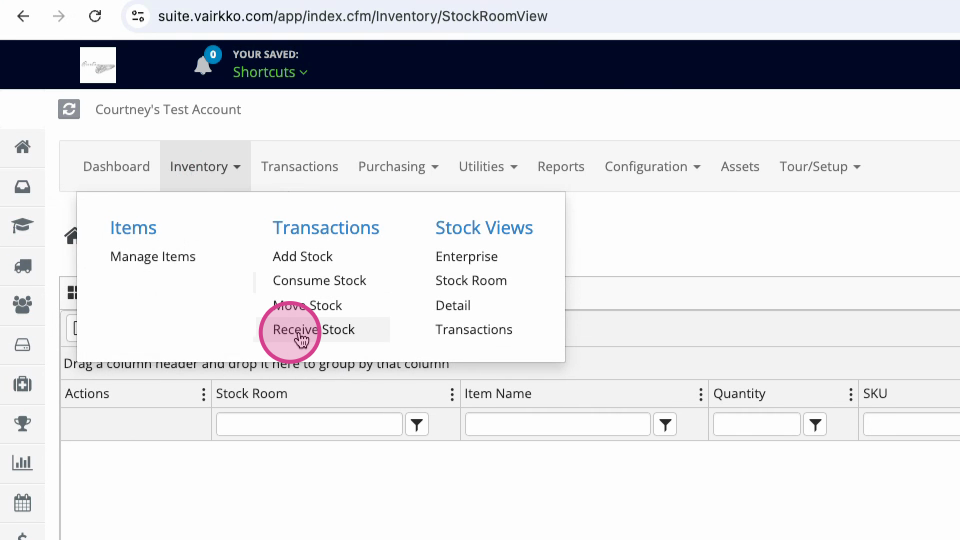Open the Item Name column options menu

[x=700, y=394]
